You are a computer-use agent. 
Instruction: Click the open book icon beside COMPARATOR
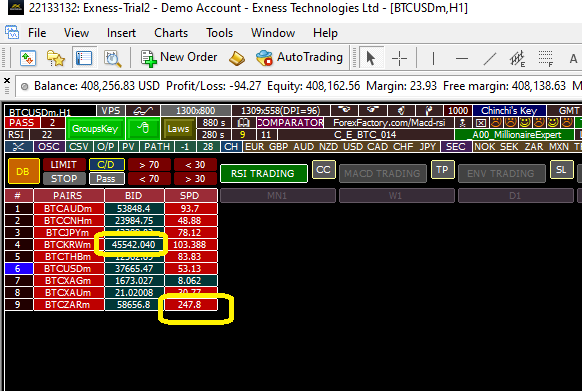tap(243, 123)
